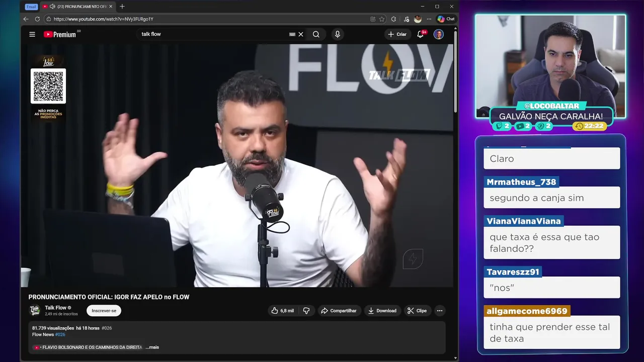Screen dimensions: 644x362
Task: Click the 'Claro' chat message
Action: 552,158
